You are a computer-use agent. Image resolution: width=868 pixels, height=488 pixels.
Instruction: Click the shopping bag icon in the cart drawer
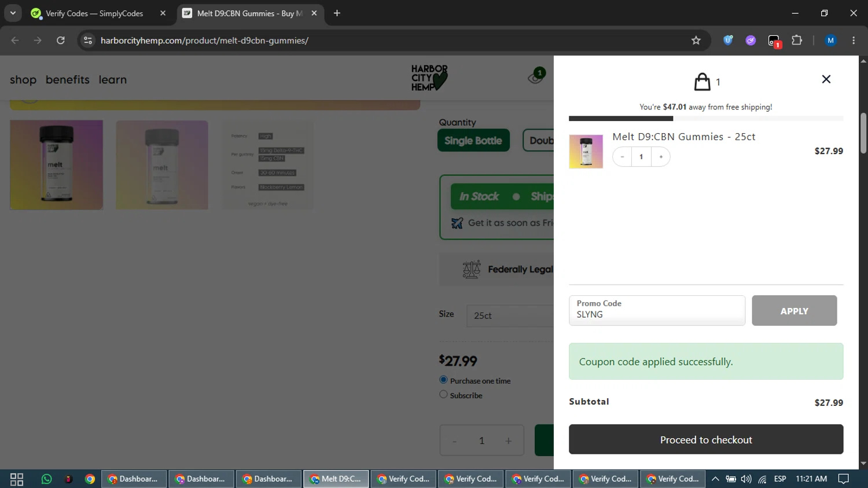click(x=702, y=82)
